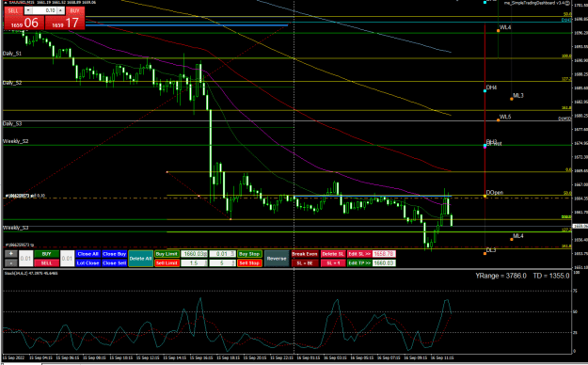
Task: Click the minus lot decrease button
Action: pos(11,263)
